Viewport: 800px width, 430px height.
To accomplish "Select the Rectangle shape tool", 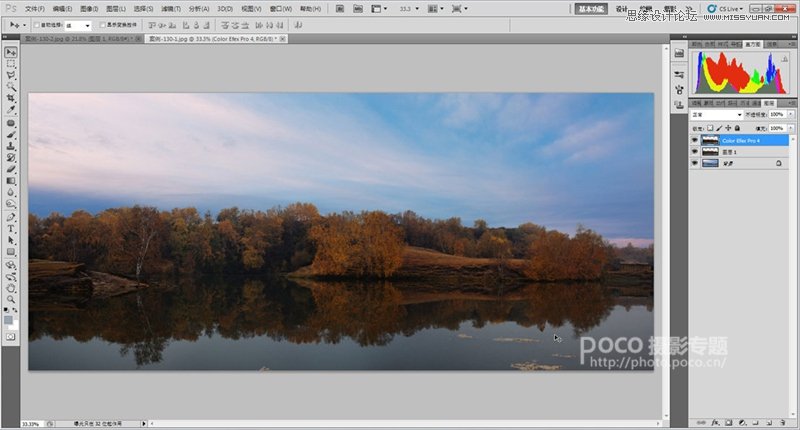I will (11, 252).
